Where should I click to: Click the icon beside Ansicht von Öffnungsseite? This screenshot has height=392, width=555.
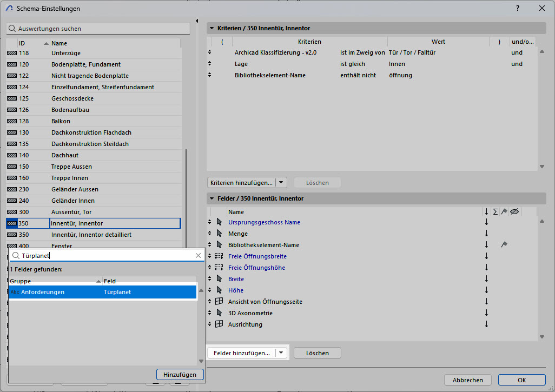pyautogui.click(x=219, y=302)
